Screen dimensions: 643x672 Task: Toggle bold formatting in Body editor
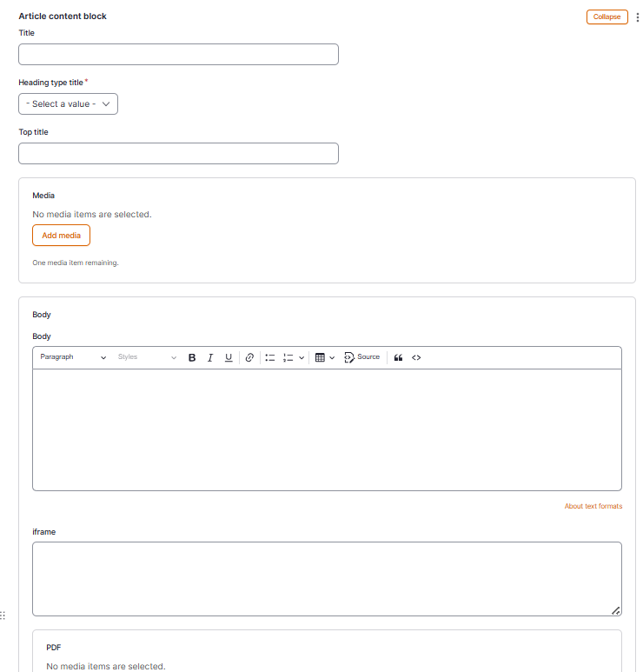click(192, 357)
